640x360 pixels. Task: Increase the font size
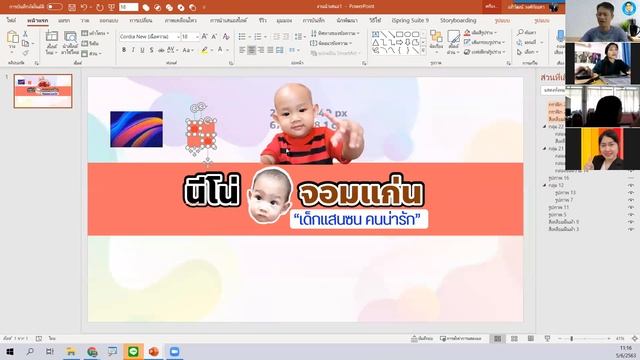204,37
